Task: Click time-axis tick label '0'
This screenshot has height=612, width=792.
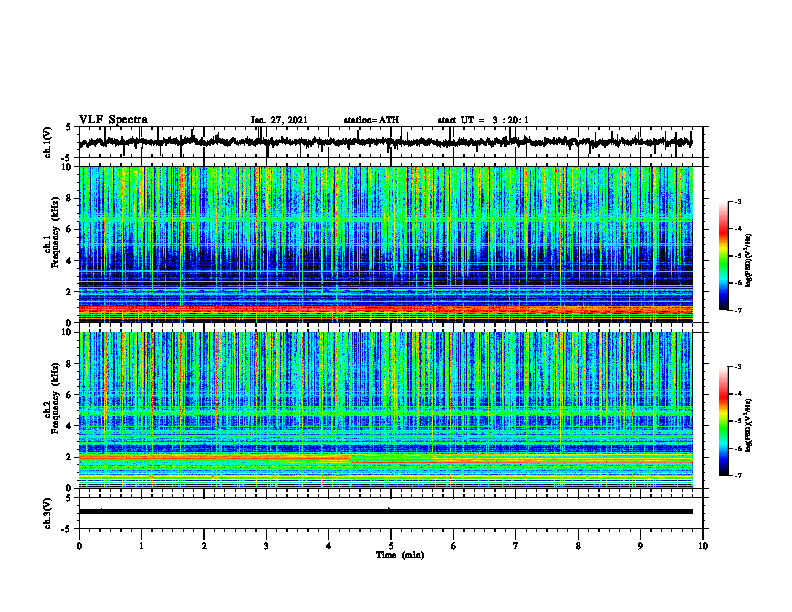Action: 79,546
